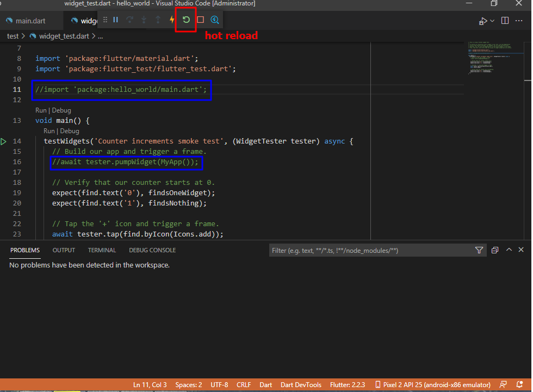The image size is (533, 392).
Task: Click line number 19 in gutter
Action: coord(17,193)
